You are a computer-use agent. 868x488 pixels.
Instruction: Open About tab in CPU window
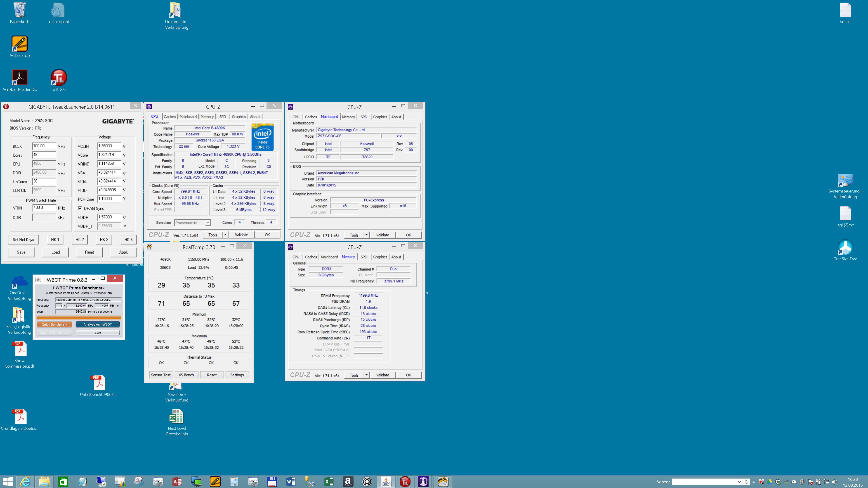click(x=255, y=117)
